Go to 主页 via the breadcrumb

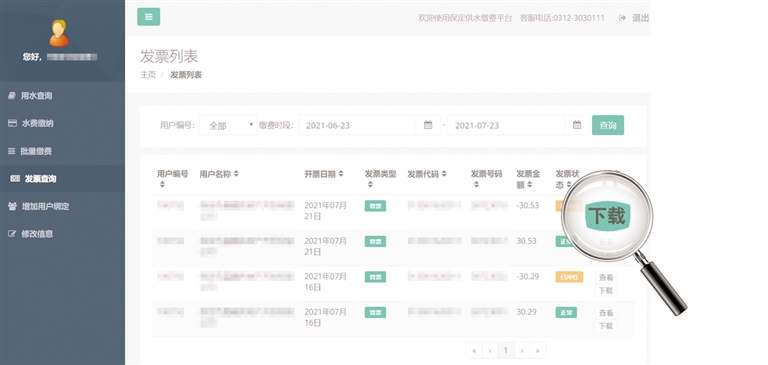(x=148, y=74)
